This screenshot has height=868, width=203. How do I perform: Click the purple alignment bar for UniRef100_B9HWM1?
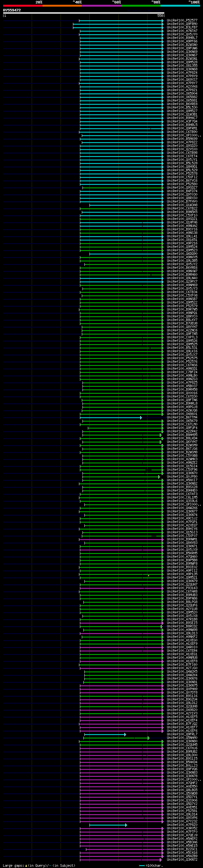point(121,539)
